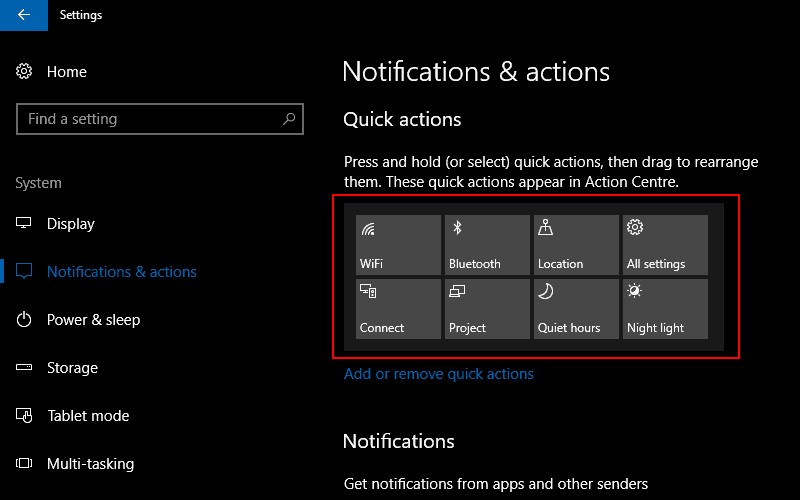The image size is (800, 500).
Task: Click the WiFi signal icon
Action: (368, 229)
